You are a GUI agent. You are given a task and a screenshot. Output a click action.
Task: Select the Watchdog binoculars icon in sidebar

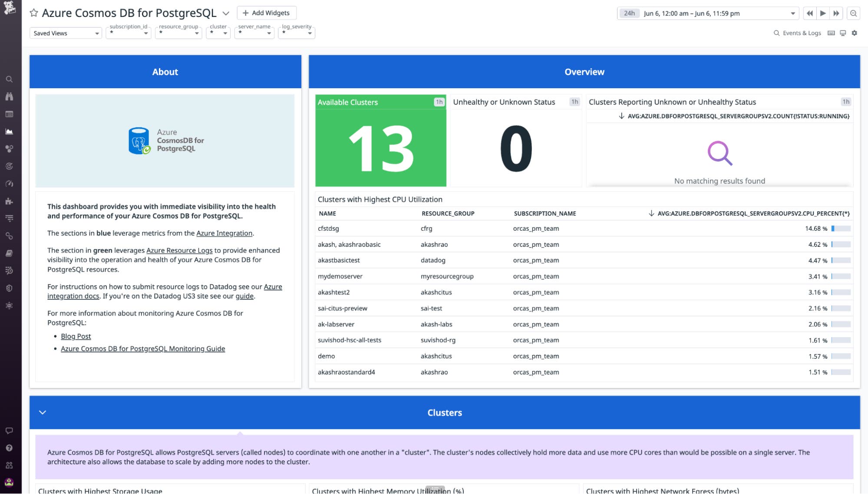[10, 97]
